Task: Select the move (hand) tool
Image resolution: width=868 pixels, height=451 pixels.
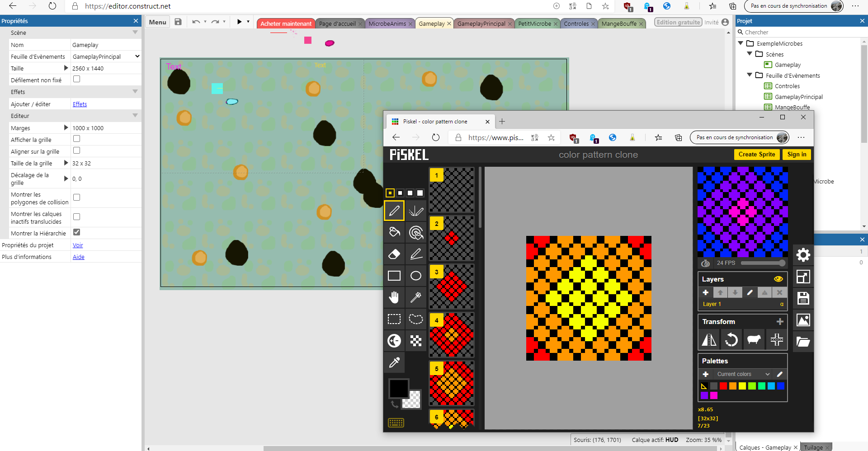Action: pos(394,297)
